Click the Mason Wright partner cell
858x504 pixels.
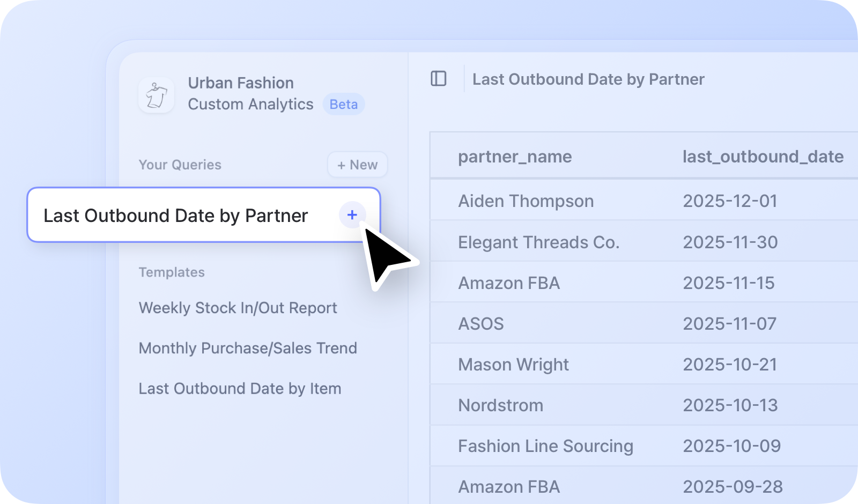(513, 365)
